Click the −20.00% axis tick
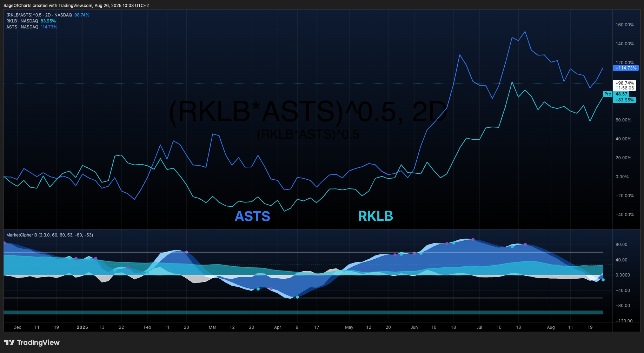The height and width of the screenshot is (353, 644). (x=625, y=196)
